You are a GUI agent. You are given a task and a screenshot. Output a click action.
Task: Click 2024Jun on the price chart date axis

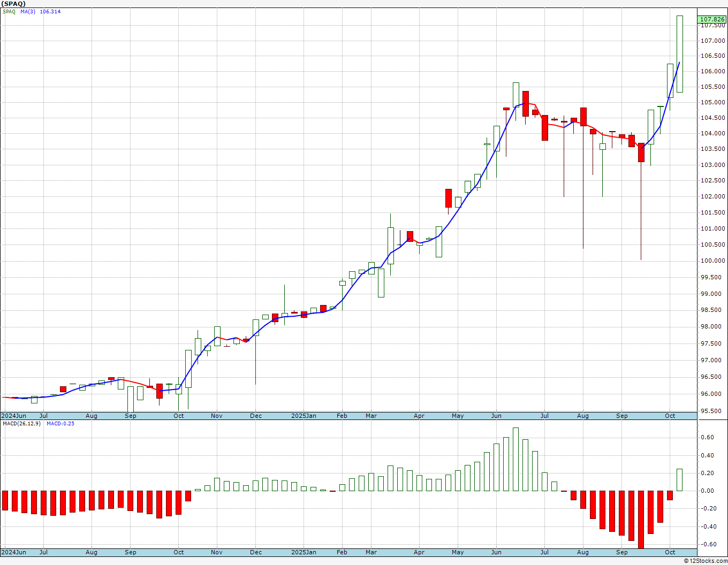pyautogui.click(x=14, y=416)
